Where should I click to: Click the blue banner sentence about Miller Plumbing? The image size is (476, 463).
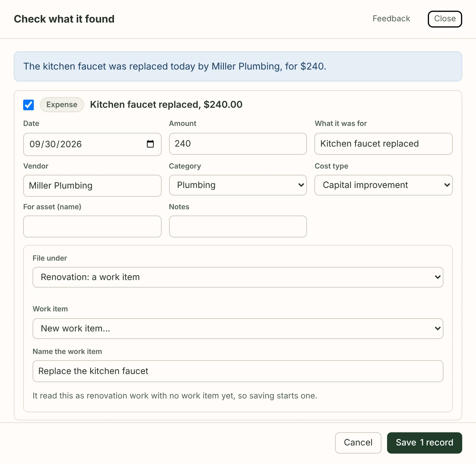tap(175, 66)
